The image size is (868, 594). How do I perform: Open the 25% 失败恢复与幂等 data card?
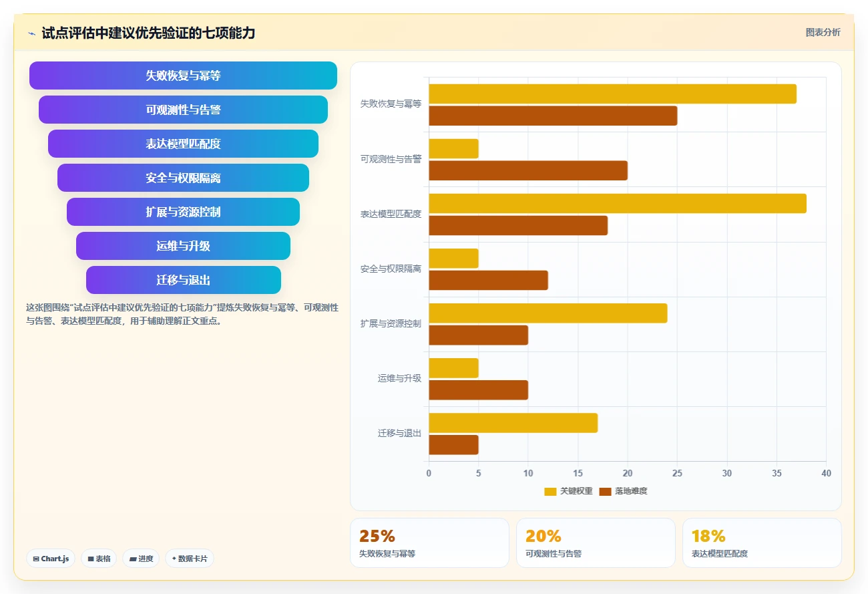coord(429,543)
